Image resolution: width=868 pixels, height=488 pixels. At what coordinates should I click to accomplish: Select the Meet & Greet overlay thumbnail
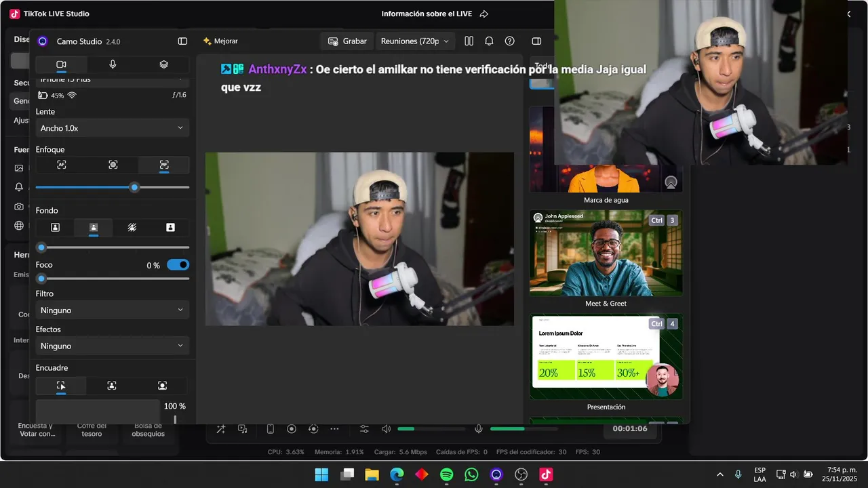(x=606, y=253)
